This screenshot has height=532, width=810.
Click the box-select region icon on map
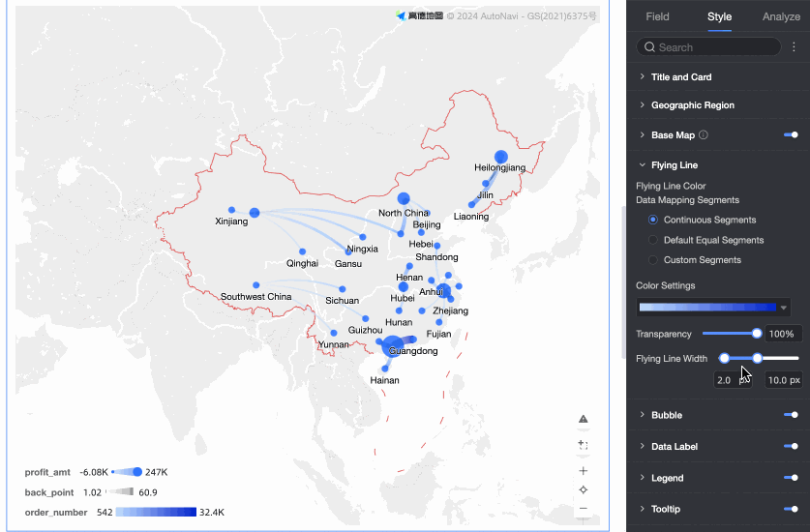[x=584, y=445]
